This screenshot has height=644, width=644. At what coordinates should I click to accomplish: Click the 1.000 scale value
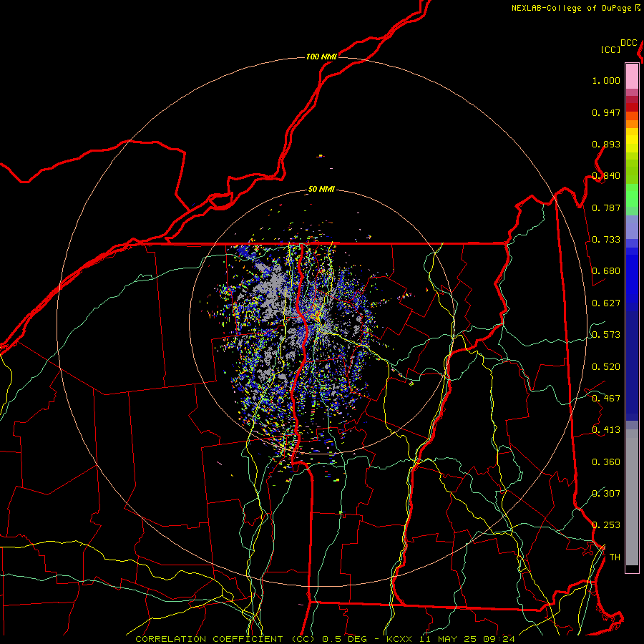point(606,80)
